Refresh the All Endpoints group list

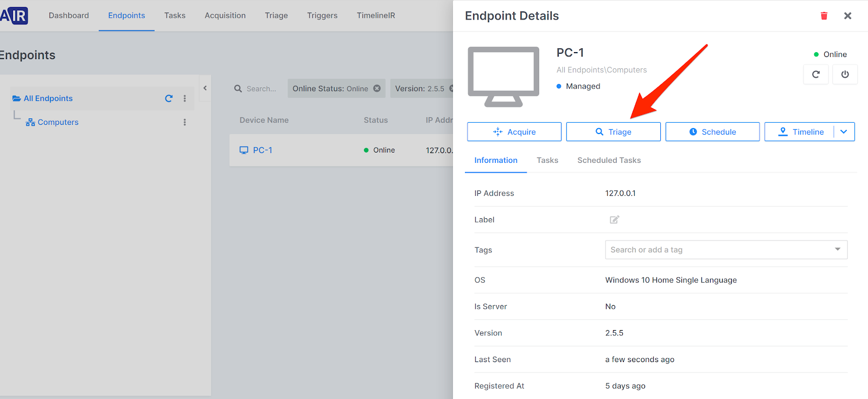click(x=169, y=98)
